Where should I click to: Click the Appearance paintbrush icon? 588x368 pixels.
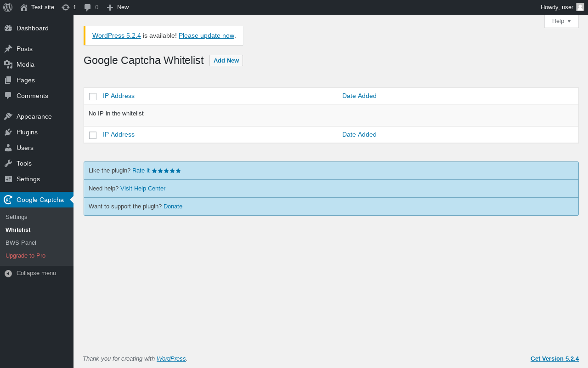tap(8, 116)
